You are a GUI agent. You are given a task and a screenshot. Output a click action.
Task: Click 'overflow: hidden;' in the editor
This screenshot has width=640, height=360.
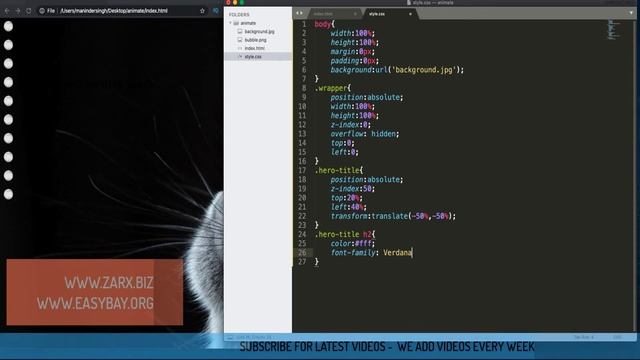(x=365, y=134)
